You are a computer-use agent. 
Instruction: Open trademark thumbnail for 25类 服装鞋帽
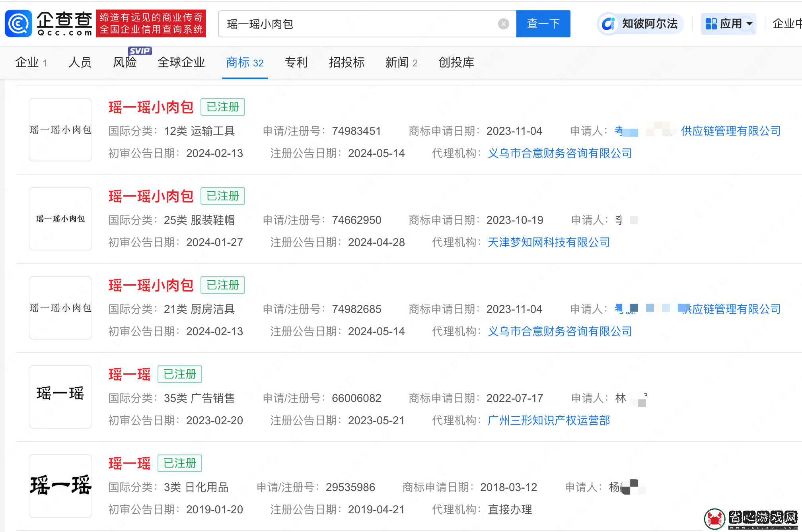click(60, 219)
